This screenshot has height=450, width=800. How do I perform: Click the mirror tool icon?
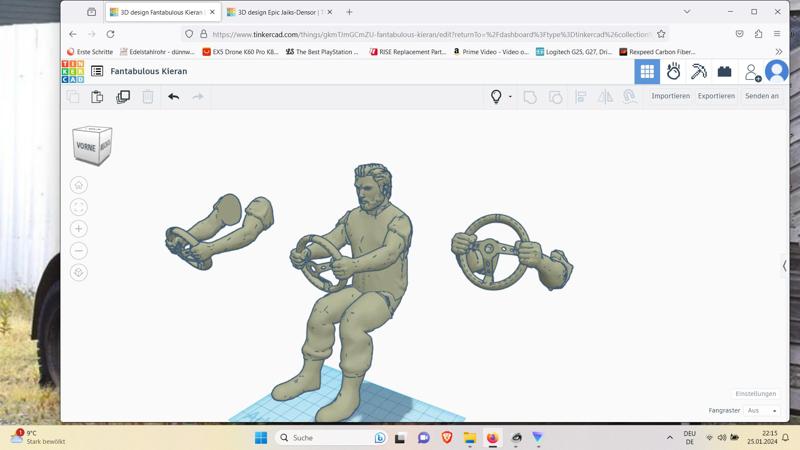[606, 96]
